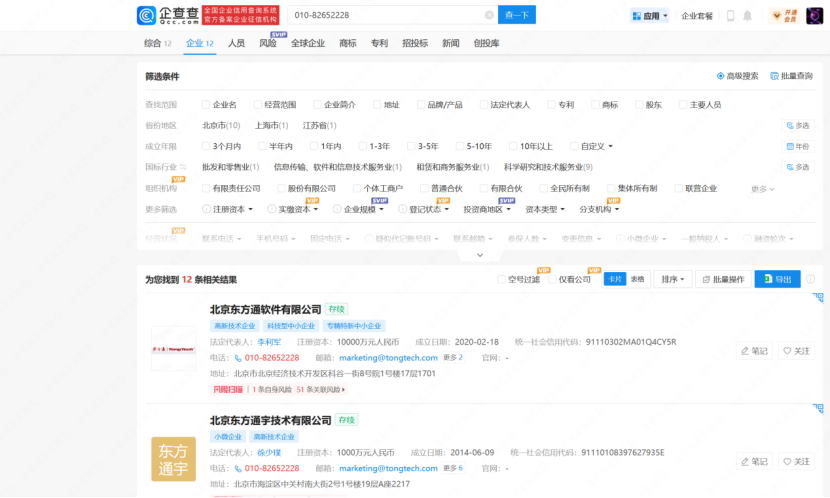Click the VIP membership badge icon
The width and height of the screenshot is (830, 498).
pyautogui.click(x=784, y=15)
